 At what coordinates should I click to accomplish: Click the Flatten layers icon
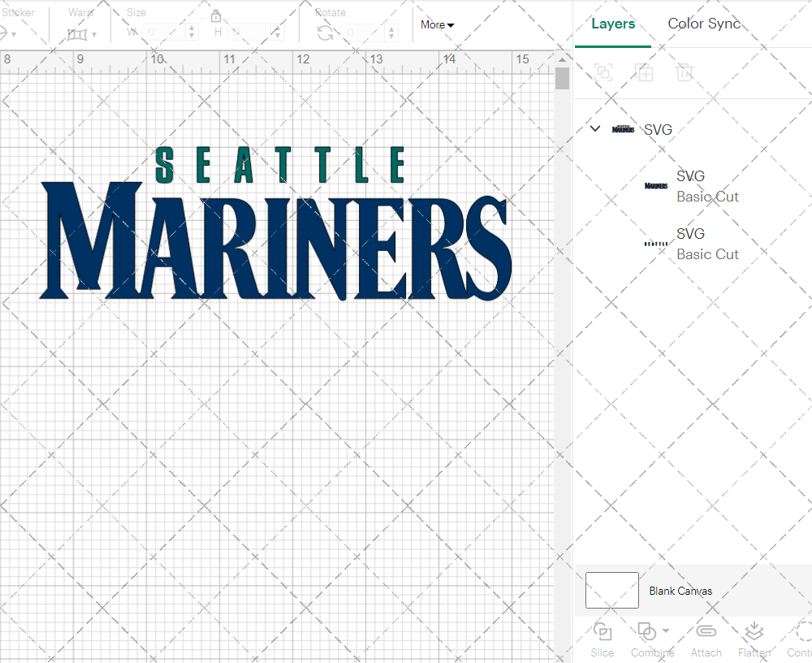(754, 631)
